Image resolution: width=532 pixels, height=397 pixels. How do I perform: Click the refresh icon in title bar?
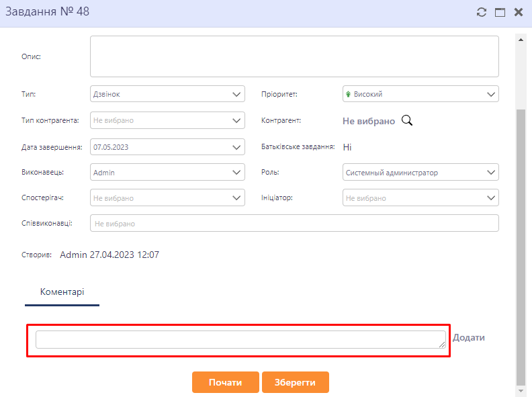tap(481, 12)
